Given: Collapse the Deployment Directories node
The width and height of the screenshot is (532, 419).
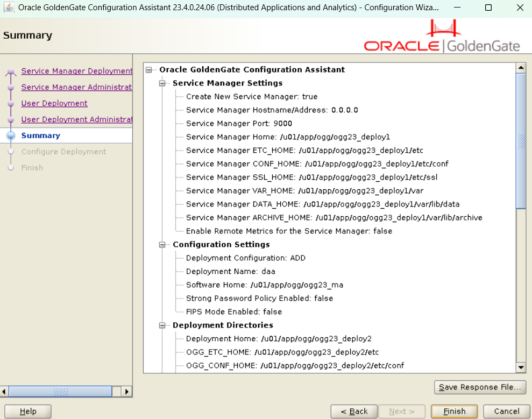Looking at the screenshot, I should [162, 325].
